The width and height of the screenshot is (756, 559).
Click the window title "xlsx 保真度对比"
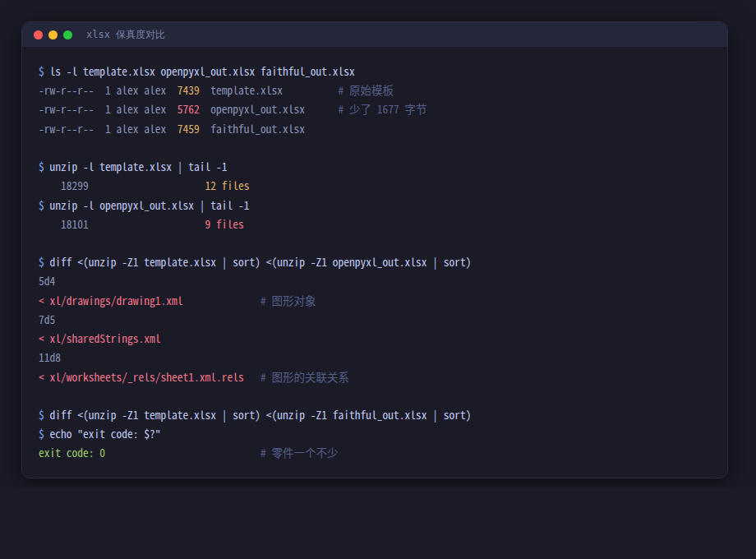(x=126, y=35)
